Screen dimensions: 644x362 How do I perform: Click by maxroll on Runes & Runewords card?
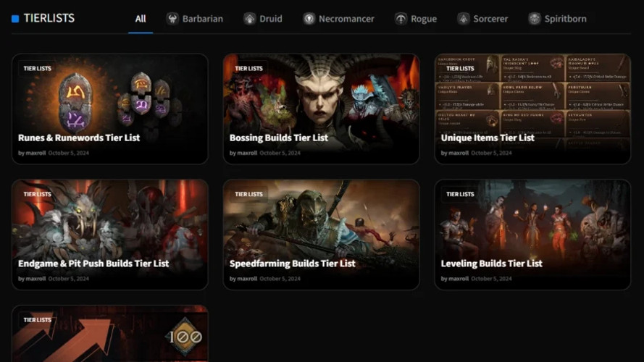pyautogui.click(x=32, y=153)
